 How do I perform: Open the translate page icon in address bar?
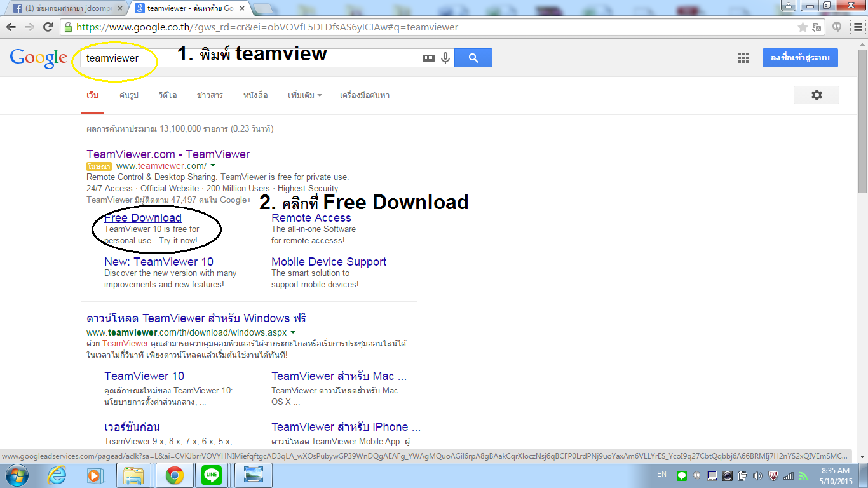pos(817,27)
